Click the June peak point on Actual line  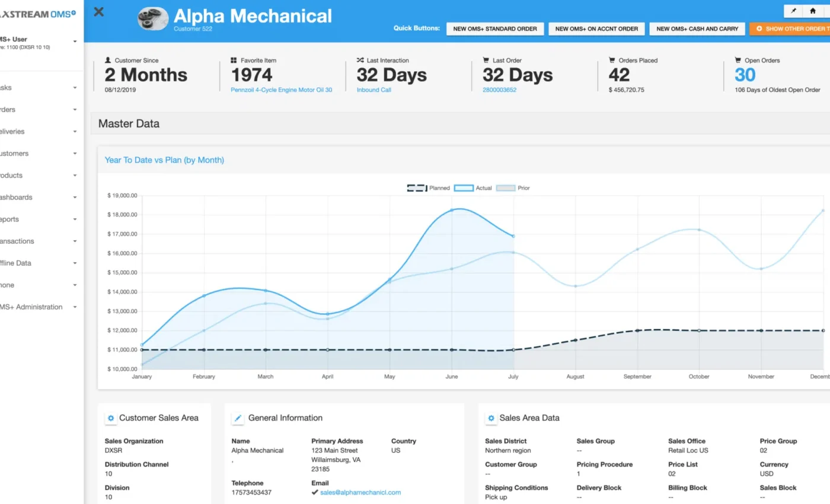pos(452,210)
